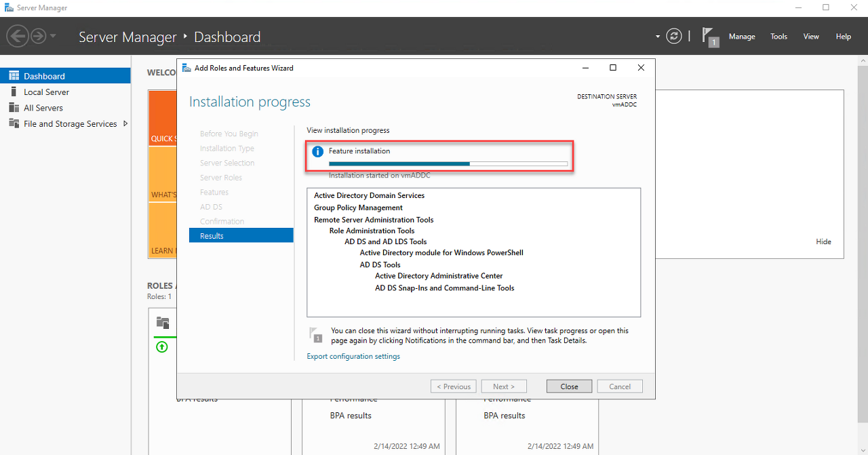Viewport: 868px width, 455px height.
Task: Click the blue info icon beside Feature installation
Action: coord(317,152)
